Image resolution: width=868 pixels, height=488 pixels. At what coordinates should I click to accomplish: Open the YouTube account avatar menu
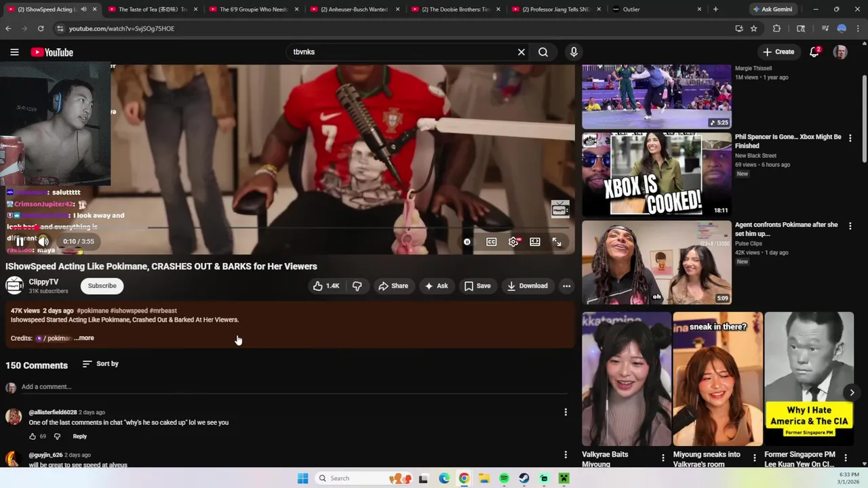[x=840, y=52]
